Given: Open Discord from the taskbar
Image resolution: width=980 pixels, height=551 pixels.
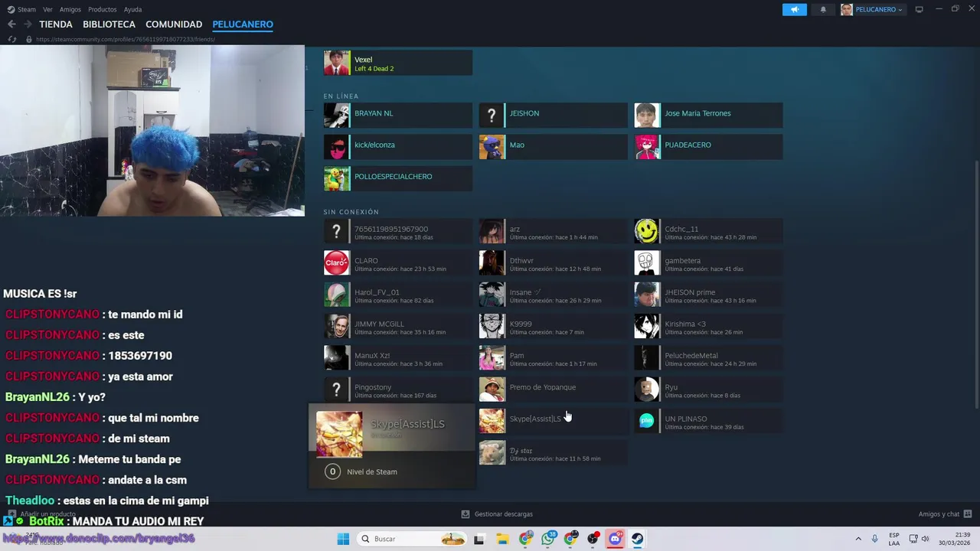Looking at the screenshot, I should (x=615, y=539).
